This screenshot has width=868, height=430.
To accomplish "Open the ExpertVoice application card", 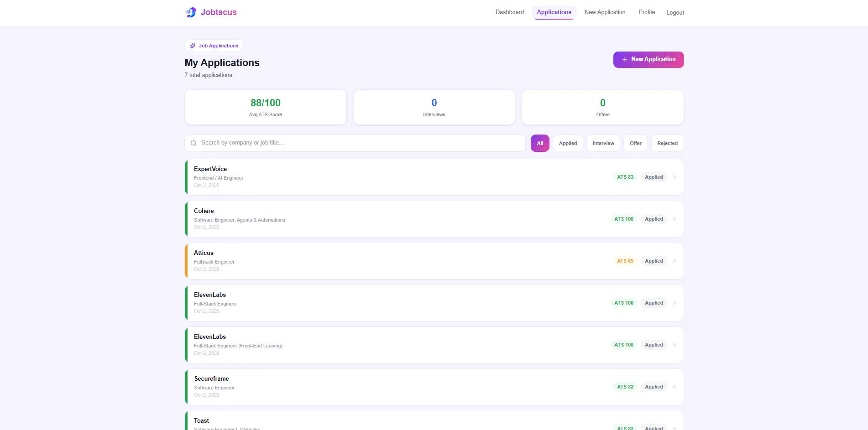I will pyautogui.click(x=434, y=177).
